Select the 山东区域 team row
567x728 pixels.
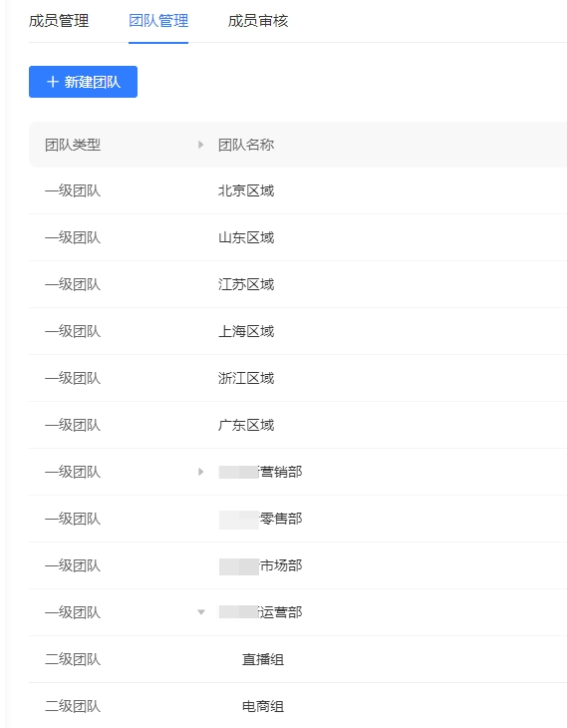click(298, 237)
